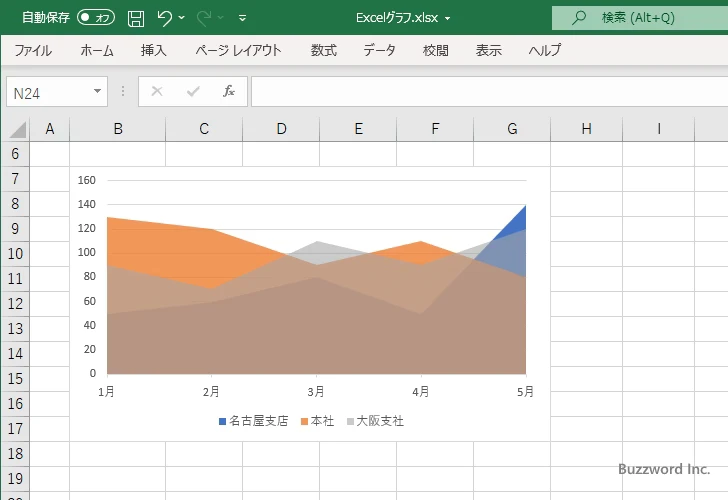Open the 挿入 tab
The height and width of the screenshot is (500, 728).
coord(154,50)
